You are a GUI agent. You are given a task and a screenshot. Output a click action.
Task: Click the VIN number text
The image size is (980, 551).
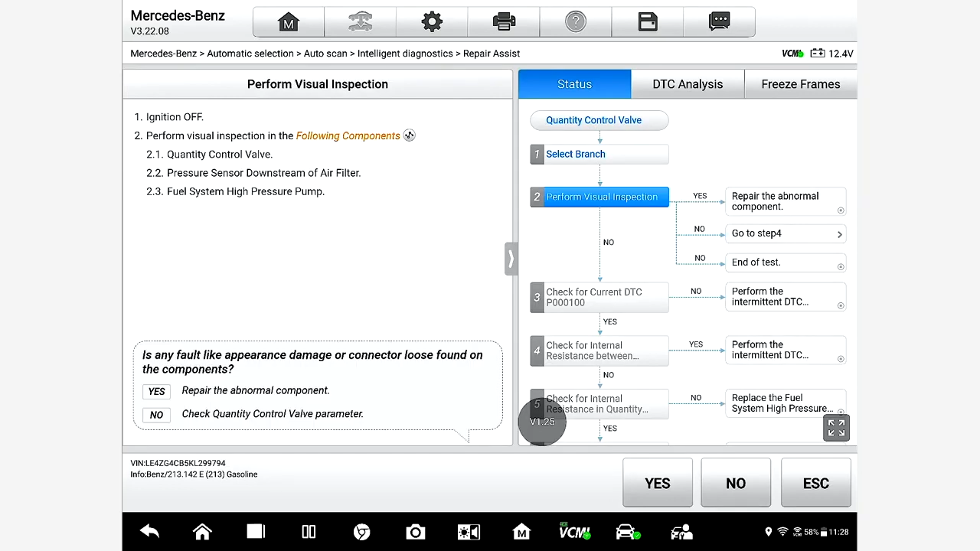click(178, 463)
